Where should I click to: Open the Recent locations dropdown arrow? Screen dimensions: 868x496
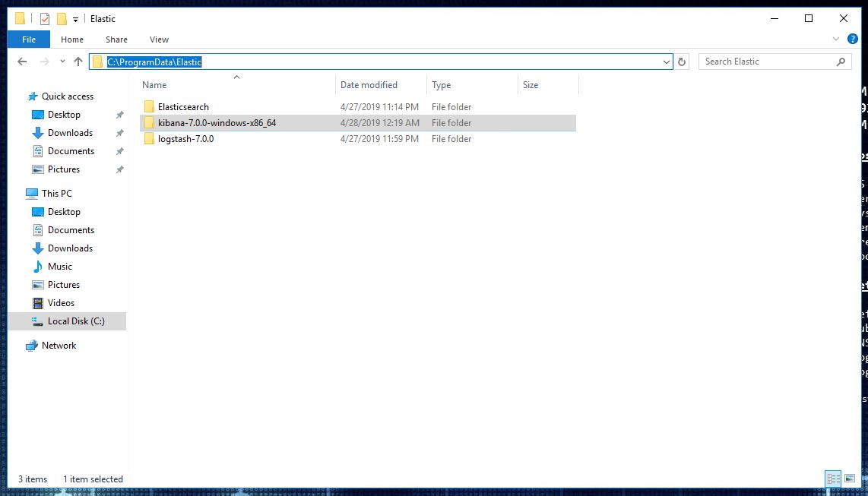pos(62,62)
